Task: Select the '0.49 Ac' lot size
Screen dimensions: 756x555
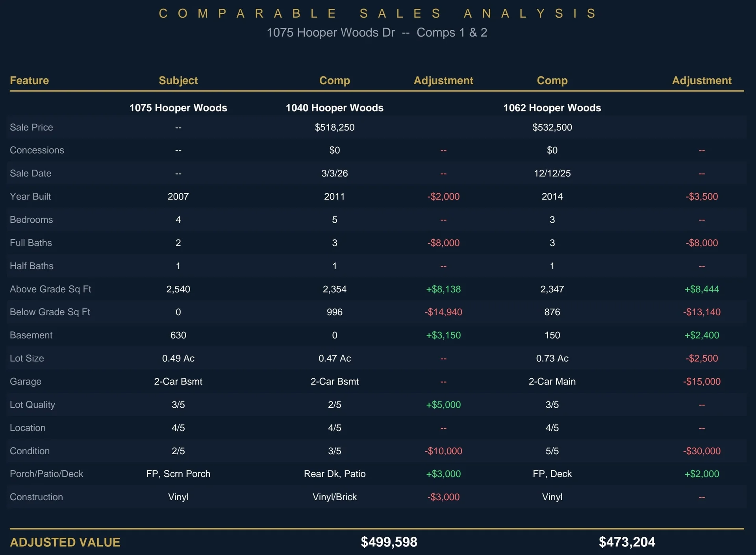Action: (x=178, y=358)
